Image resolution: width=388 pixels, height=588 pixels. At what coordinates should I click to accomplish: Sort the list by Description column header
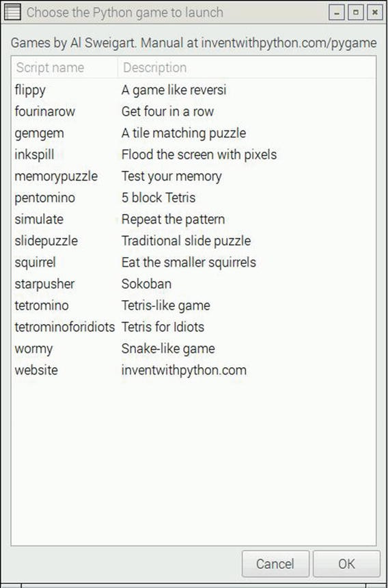[247, 68]
